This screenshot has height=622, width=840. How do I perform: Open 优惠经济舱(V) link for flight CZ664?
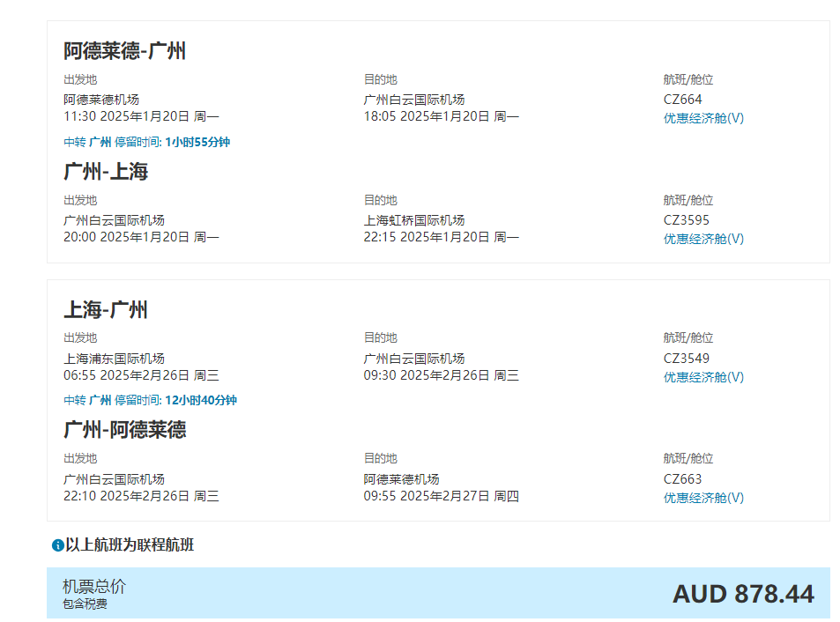pos(703,118)
